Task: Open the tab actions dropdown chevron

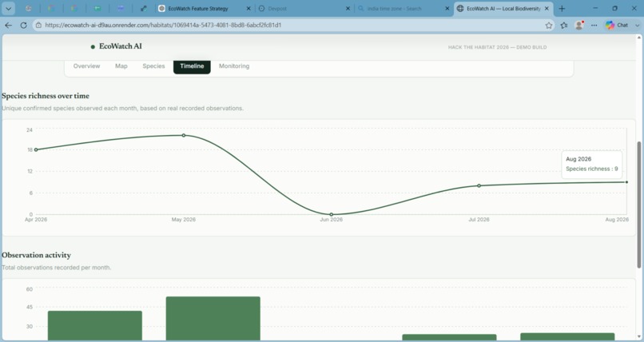Action: [8, 8]
